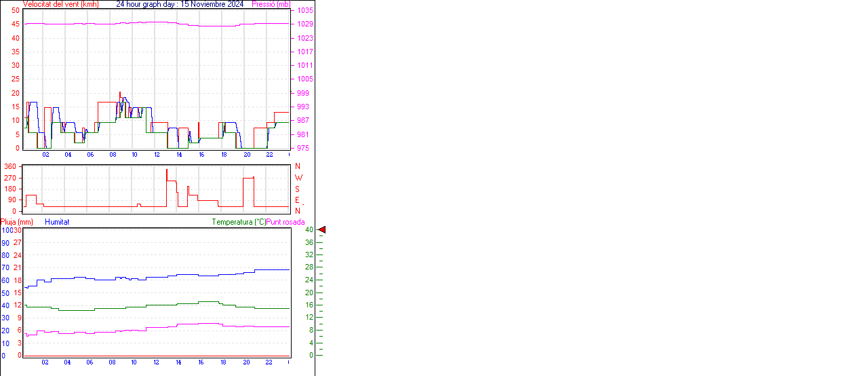Click the "Punt rosada" legend label
Image resolution: width=868 pixels, height=376 pixels.
click(285, 222)
